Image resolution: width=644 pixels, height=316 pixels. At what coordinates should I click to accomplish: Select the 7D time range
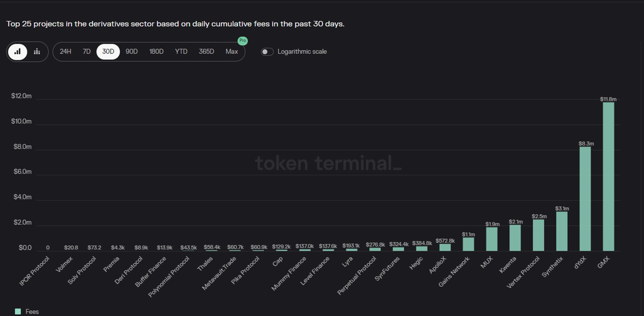click(x=87, y=52)
